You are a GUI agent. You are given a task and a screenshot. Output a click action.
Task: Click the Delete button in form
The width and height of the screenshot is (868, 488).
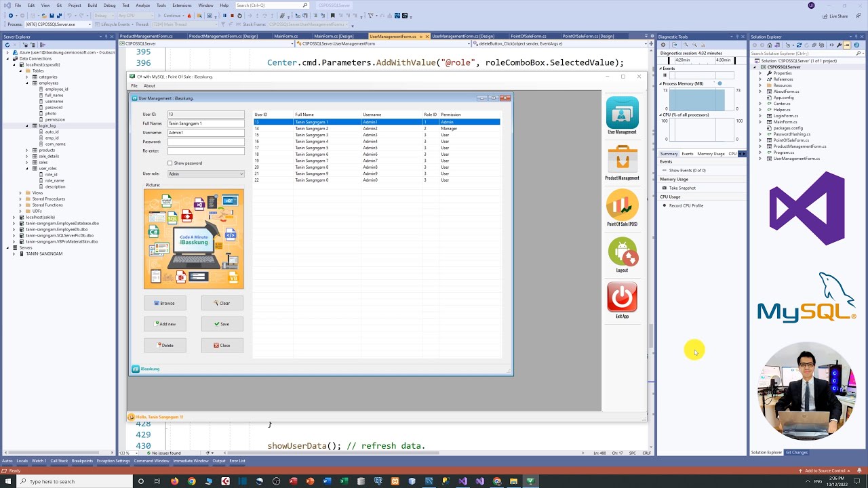click(x=165, y=346)
